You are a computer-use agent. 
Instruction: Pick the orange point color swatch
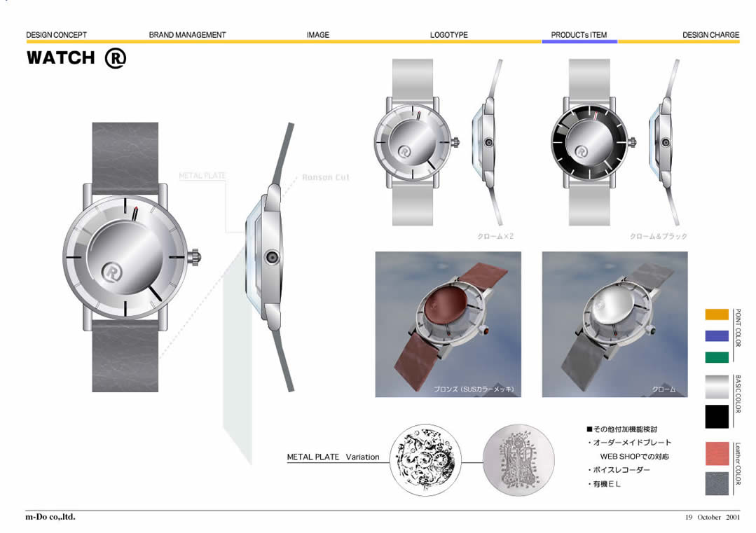pyautogui.click(x=717, y=314)
